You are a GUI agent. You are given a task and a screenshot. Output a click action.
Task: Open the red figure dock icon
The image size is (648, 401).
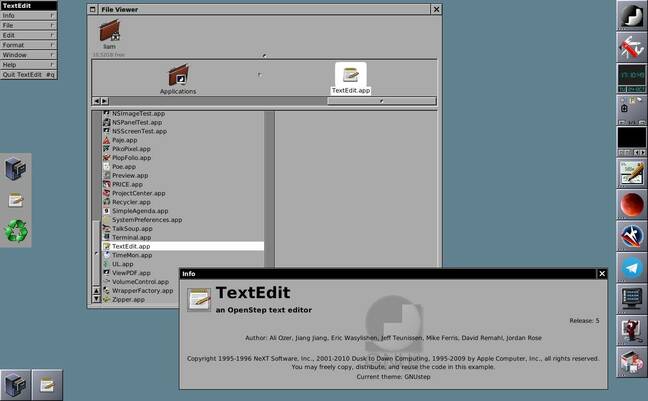[632, 330]
